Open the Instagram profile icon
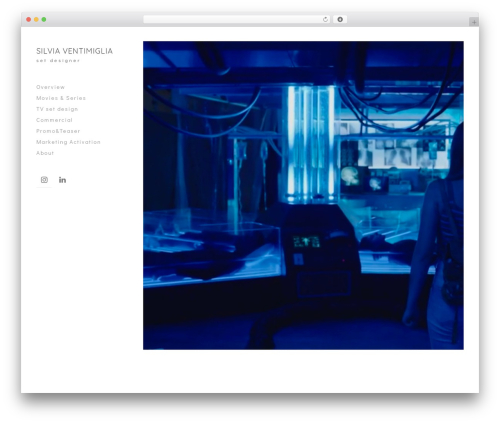The width and height of the screenshot is (500, 423). click(x=44, y=180)
